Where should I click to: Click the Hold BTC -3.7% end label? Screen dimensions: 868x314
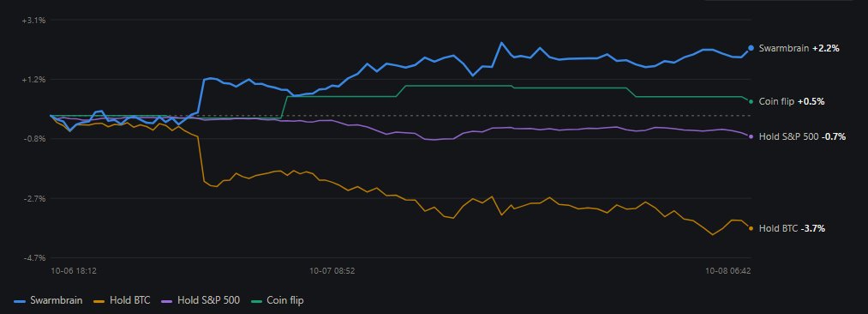coord(792,228)
